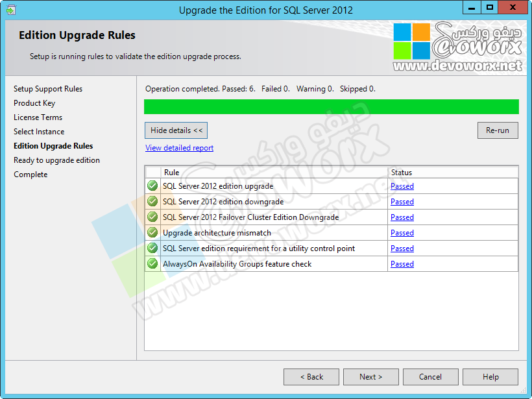Viewport: 532px width, 399px height.
Task: Click green check icon for Failover Cluster rule
Action: point(152,217)
